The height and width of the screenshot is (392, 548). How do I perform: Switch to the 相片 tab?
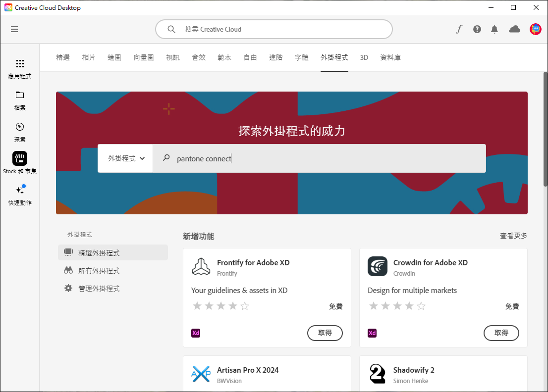tap(89, 57)
